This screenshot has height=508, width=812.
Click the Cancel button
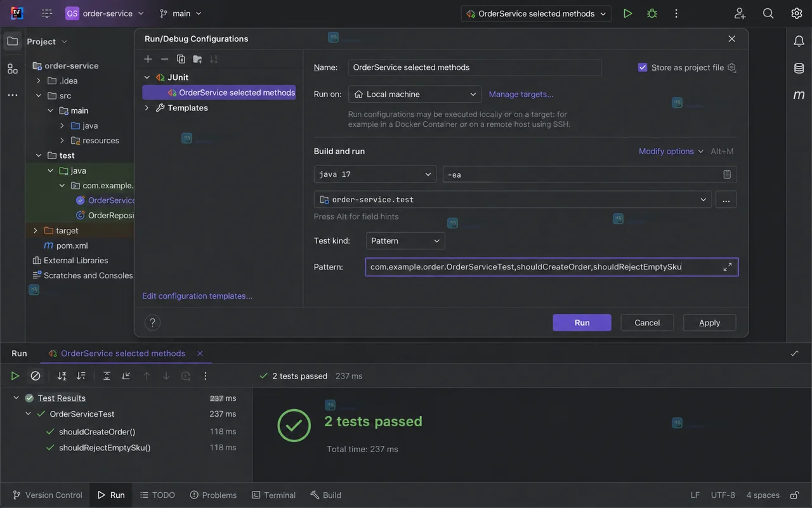[x=647, y=322]
